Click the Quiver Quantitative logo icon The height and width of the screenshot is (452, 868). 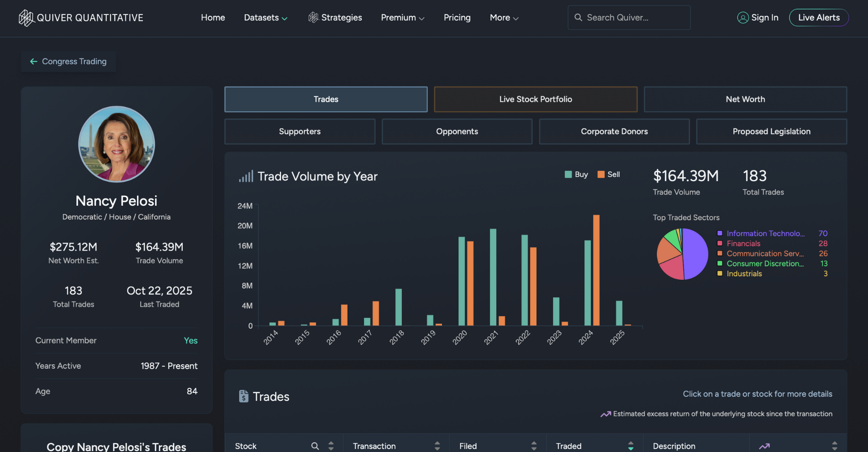tap(27, 18)
